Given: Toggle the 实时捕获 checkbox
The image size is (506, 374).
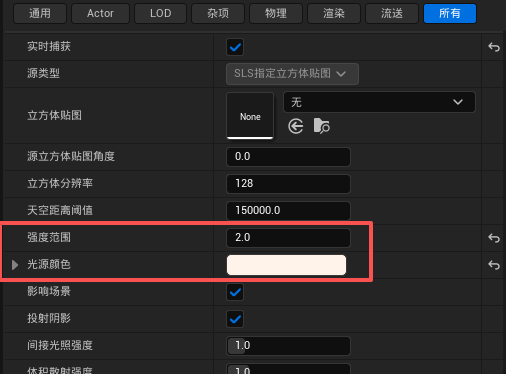Looking at the screenshot, I should click(x=235, y=47).
